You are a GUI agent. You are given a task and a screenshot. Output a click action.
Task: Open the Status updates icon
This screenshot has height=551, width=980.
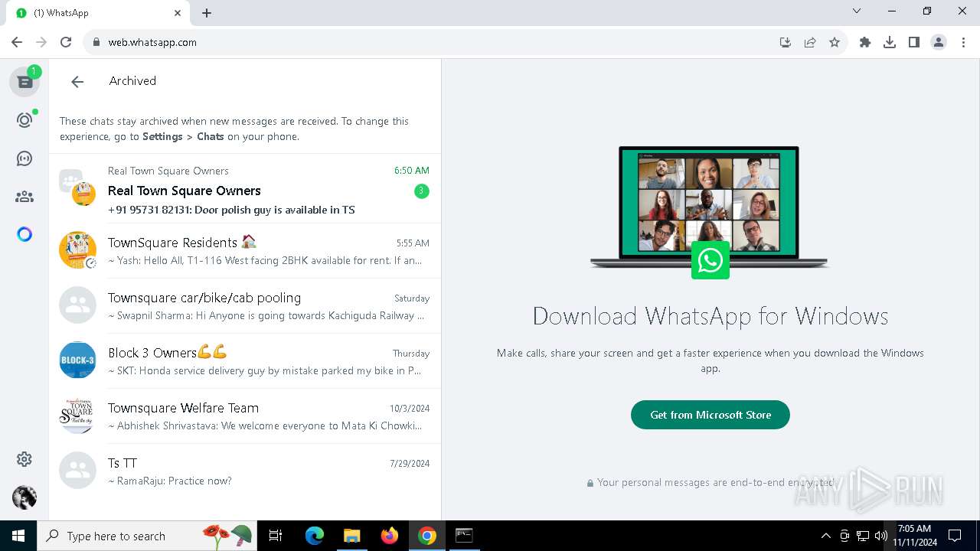24,120
